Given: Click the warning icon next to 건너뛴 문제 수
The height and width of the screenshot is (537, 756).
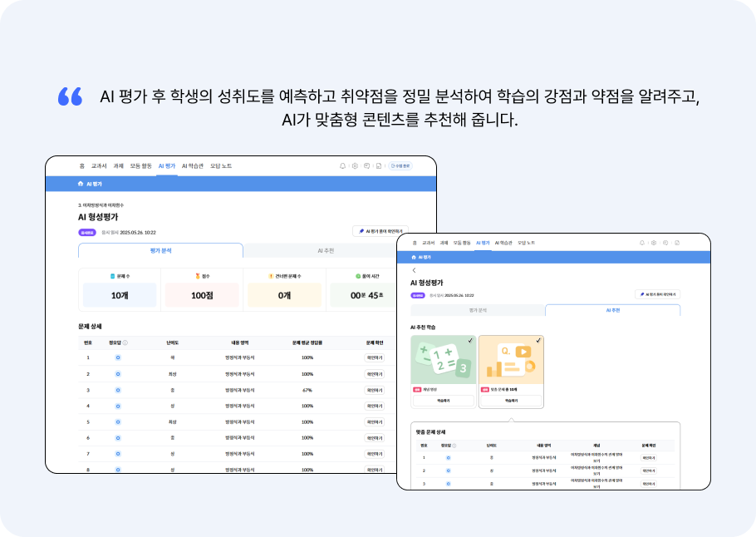Looking at the screenshot, I should (x=271, y=277).
